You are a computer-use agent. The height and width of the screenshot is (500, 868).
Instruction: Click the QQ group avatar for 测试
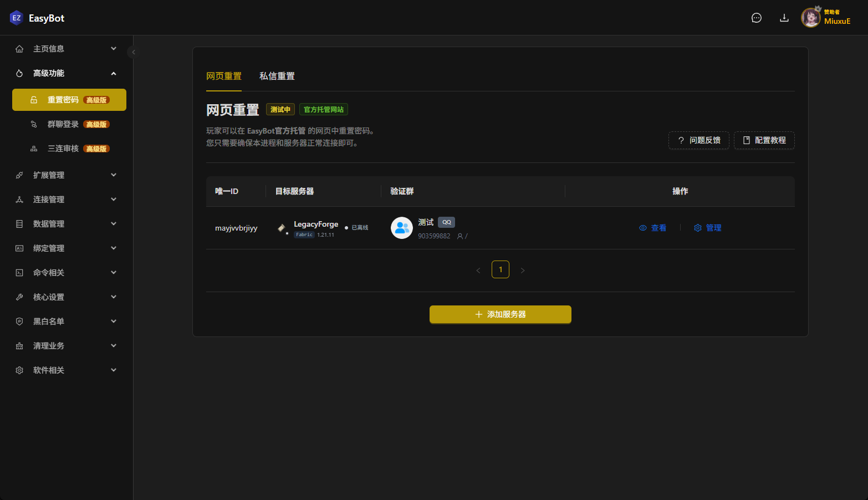[401, 228]
